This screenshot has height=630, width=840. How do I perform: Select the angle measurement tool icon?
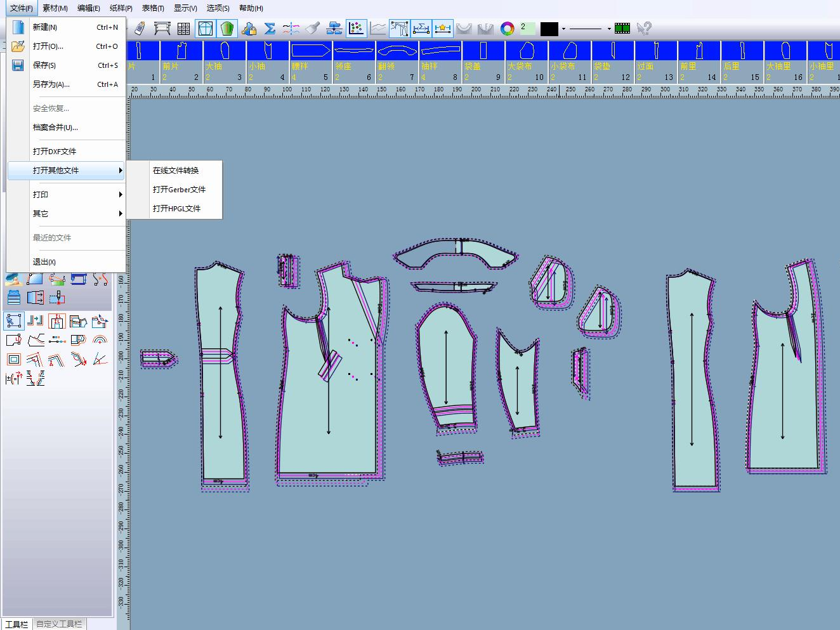100,359
